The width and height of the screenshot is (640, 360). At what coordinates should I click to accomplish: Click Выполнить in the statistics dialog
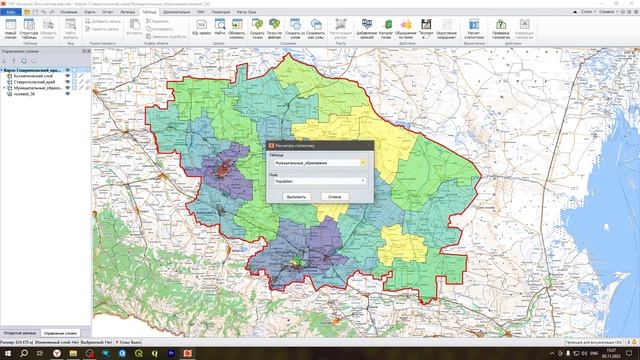pyautogui.click(x=296, y=197)
